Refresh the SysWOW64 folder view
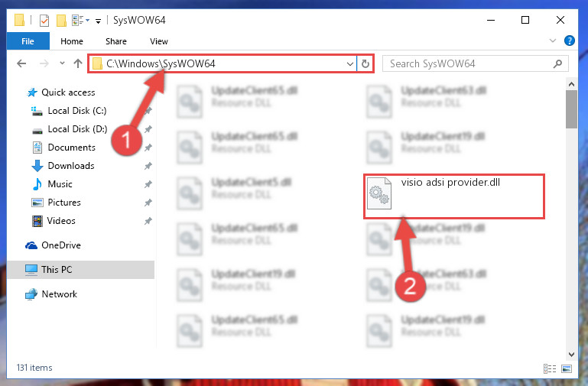The height and width of the screenshot is (386, 588). [365, 63]
